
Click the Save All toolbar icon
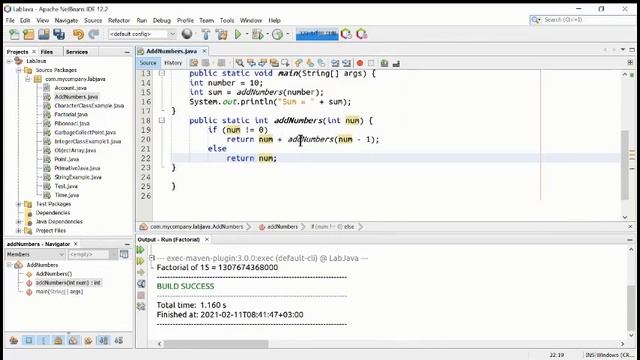[x=59, y=34]
